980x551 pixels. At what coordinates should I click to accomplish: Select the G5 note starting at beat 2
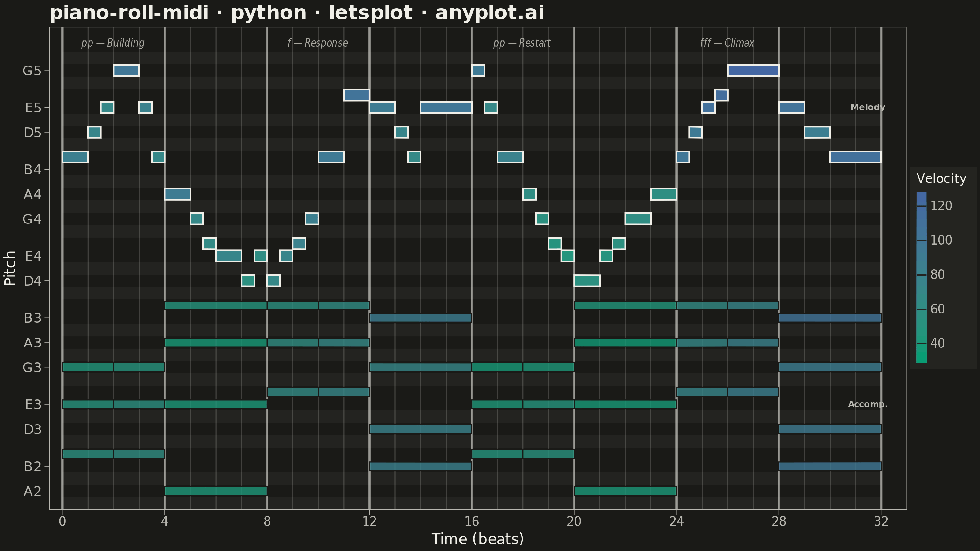[x=126, y=70]
